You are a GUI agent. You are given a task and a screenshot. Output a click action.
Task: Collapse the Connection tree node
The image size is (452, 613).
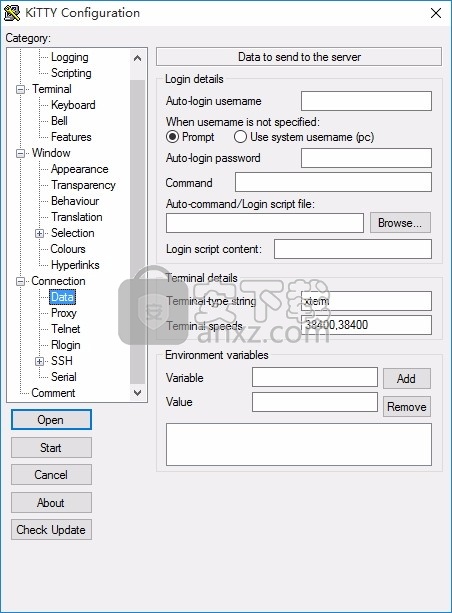pos(20,281)
